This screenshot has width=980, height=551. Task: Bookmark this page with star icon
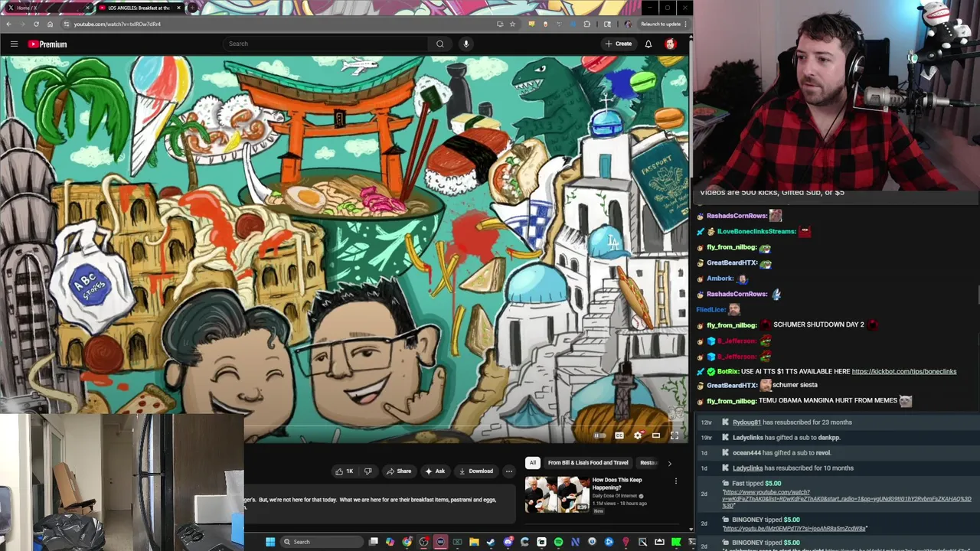tap(512, 24)
